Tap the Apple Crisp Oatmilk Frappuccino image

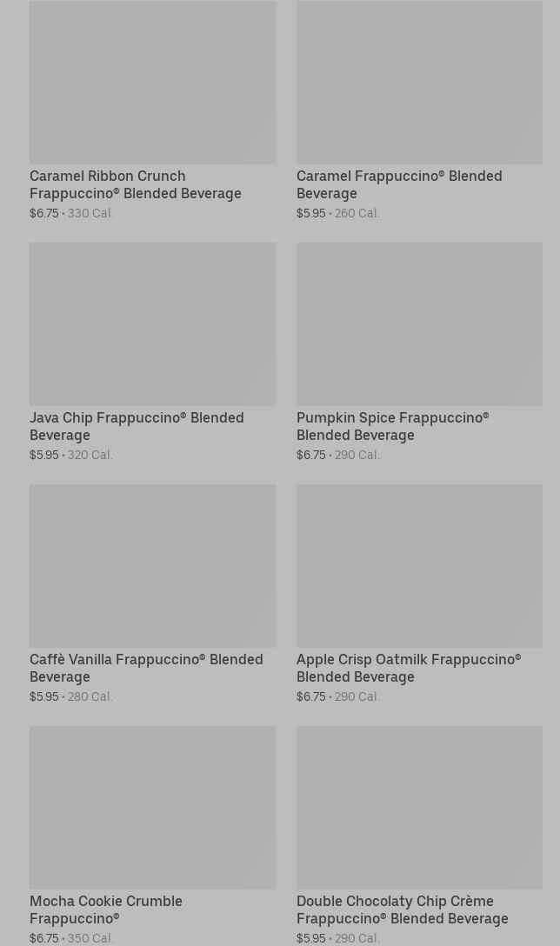pyautogui.click(x=419, y=565)
